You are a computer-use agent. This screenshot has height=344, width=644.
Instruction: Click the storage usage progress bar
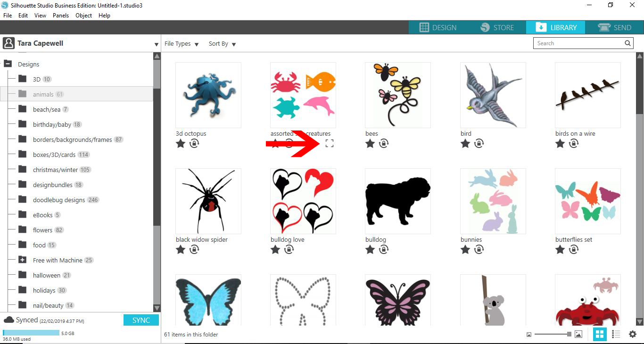coord(31,333)
